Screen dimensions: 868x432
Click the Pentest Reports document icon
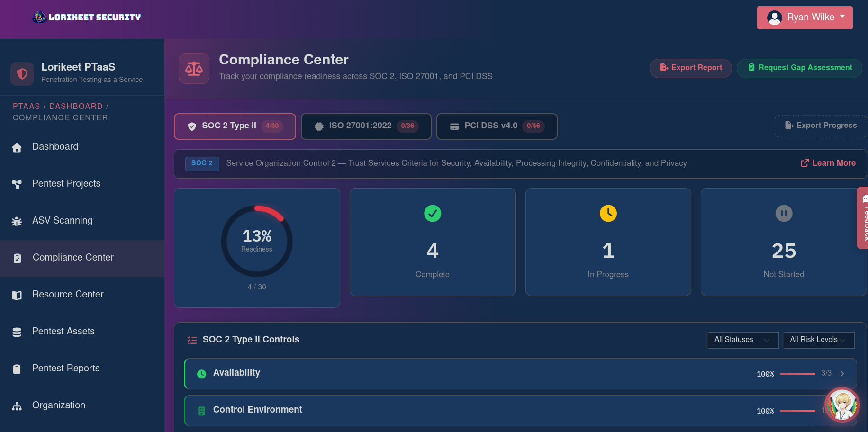17,369
